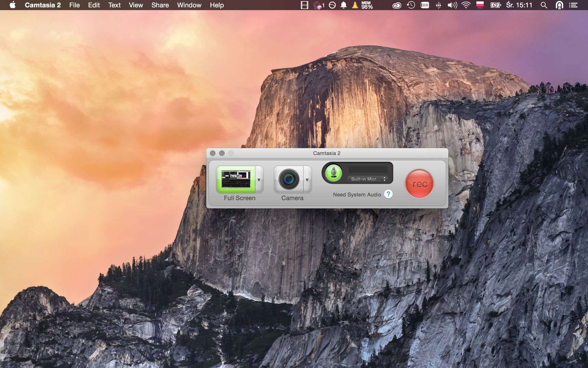Screen dimensions: 588x368
Task: Open the Bluetooth menu bar icon
Action: pos(438,5)
